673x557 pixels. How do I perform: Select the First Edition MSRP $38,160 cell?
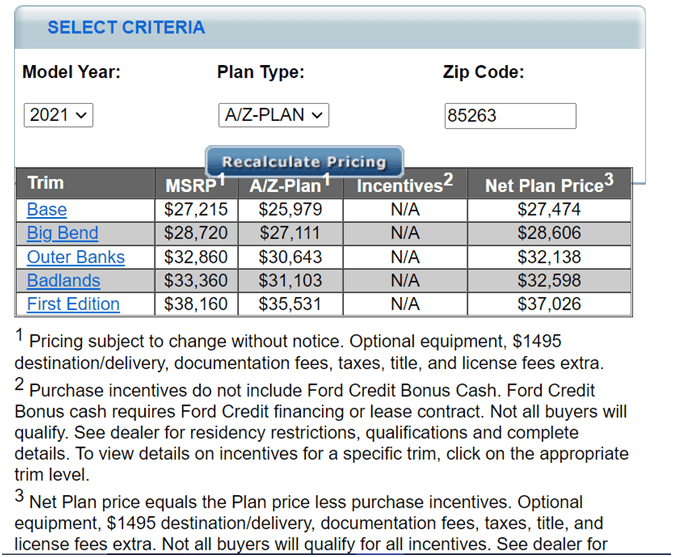(x=196, y=304)
